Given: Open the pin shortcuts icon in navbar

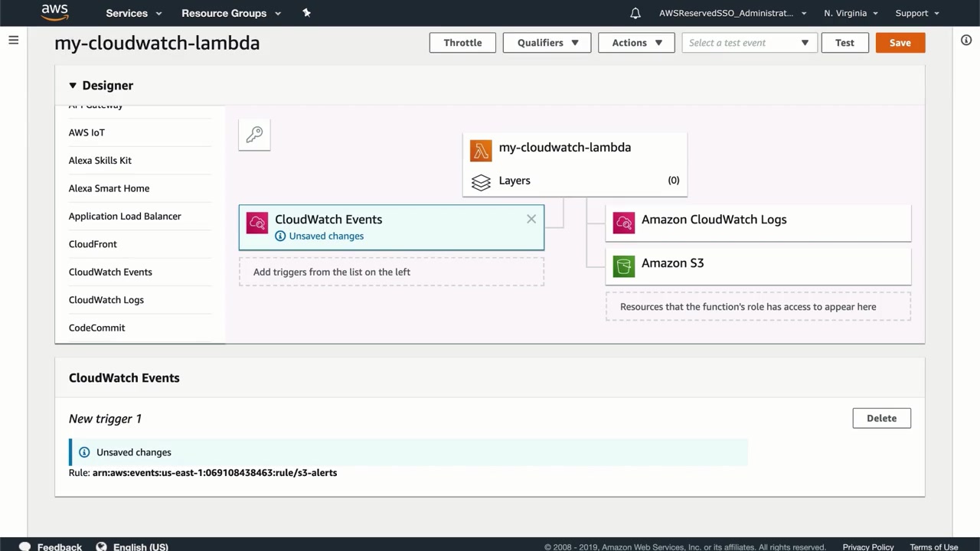Looking at the screenshot, I should coord(306,13).
